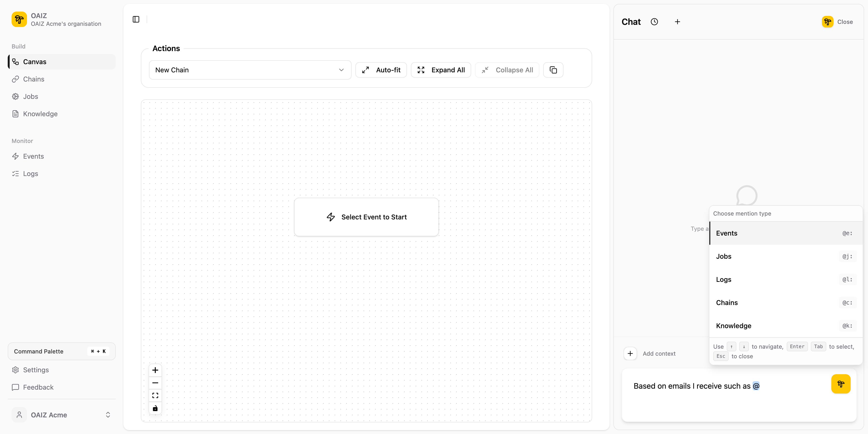The image size is (868, 434).
Task: Zoom out the canvas with the minus control
Action: tap(155, 383)
